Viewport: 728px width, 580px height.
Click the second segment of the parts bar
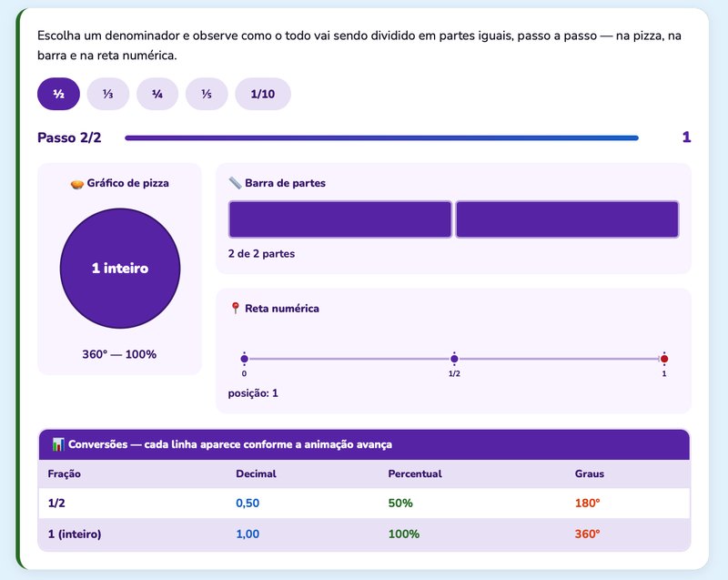click(567, 219)
